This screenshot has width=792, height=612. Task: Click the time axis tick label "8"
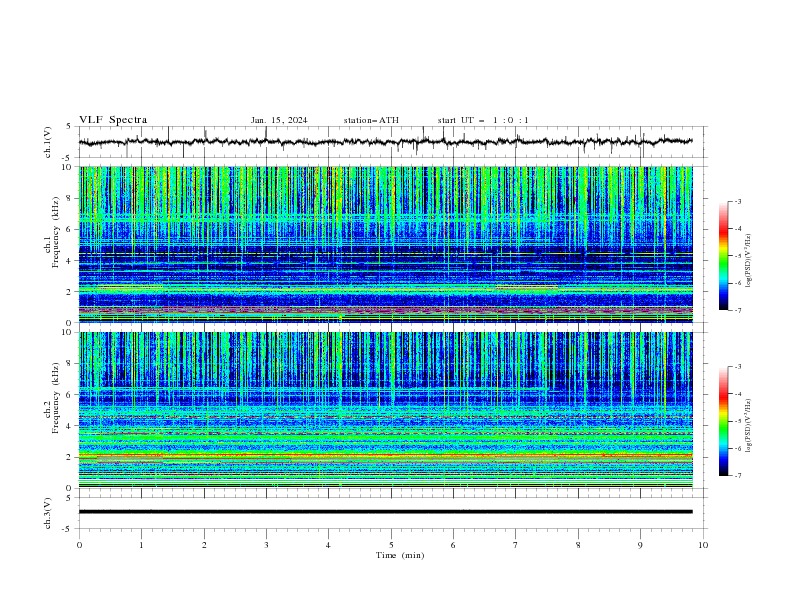point(578,545)
